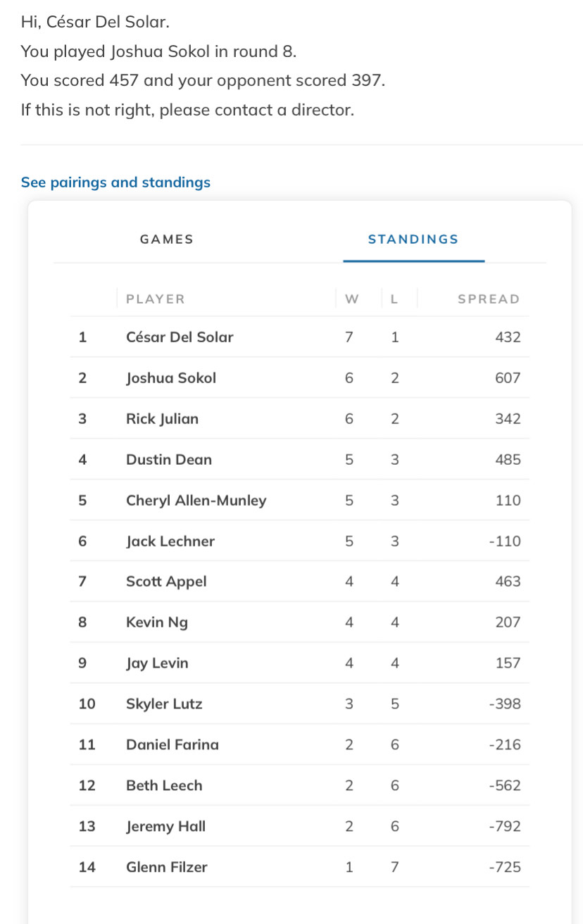Click Skyler Lutz player name
This screenshot has height=924, width=583.
164,704
